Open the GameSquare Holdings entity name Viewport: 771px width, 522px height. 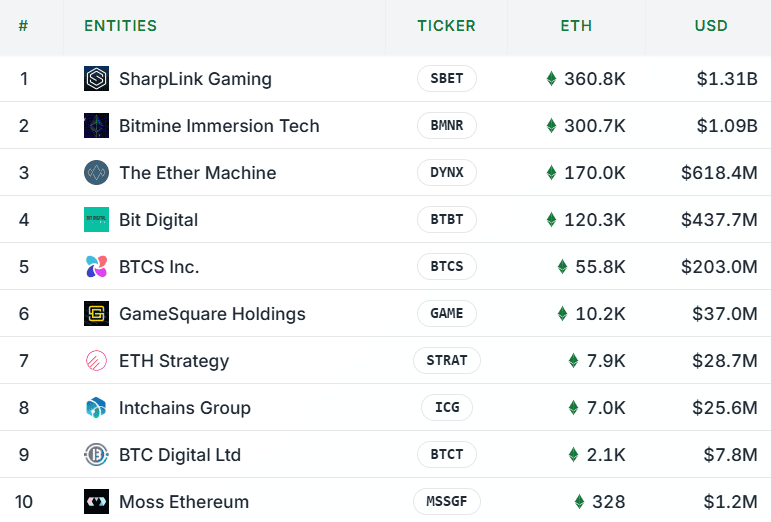tap(212, 314)
